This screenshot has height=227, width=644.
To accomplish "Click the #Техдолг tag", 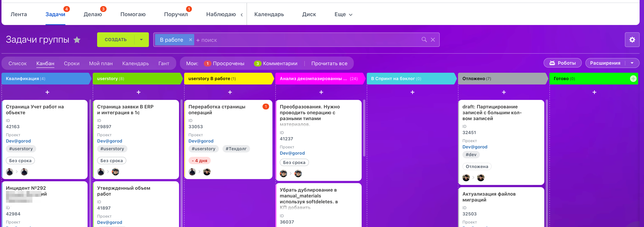I will 236,149.
